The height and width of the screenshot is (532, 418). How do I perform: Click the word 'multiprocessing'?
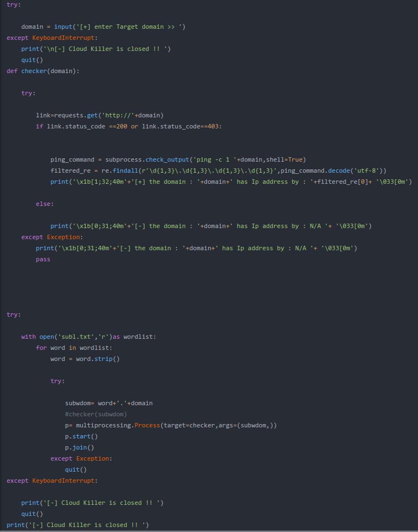pos(104,425)
